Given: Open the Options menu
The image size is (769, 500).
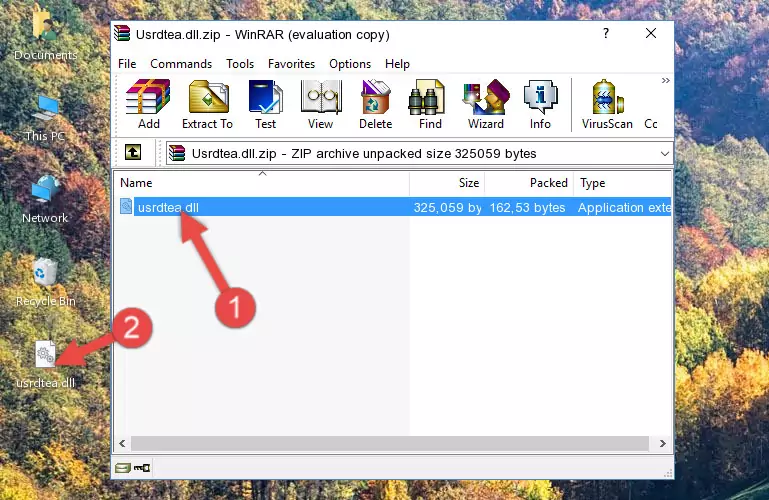Looking at the screenshot, I should pos(350,64).
